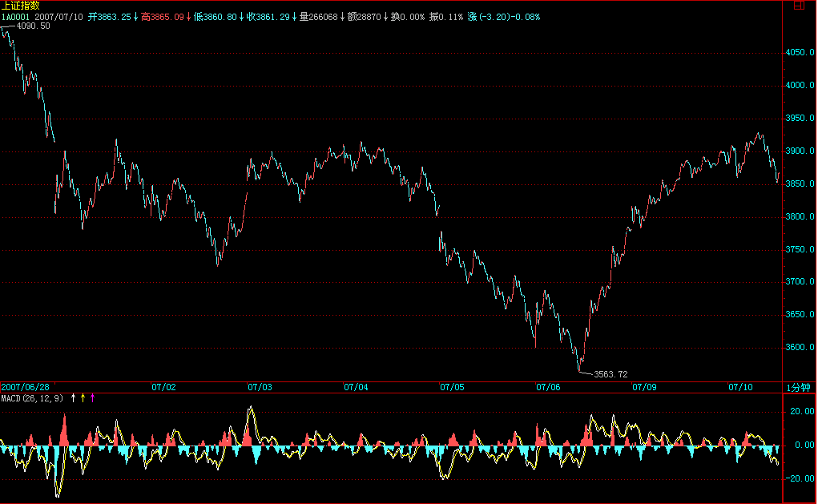Open the 1分钟 period selector
This screenshot has width=818, height=504.
click(x=798, y=387)
